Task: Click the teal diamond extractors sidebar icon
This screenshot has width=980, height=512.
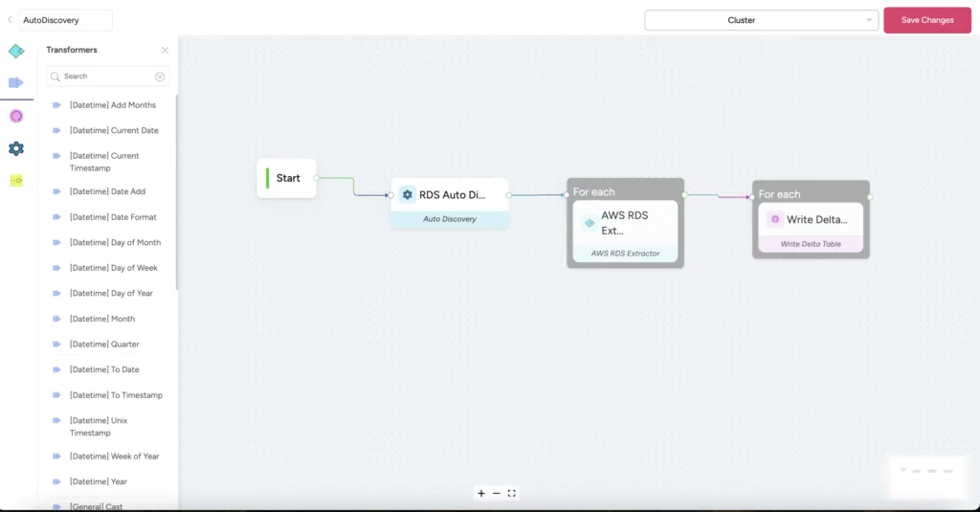Action: [16, 51]
